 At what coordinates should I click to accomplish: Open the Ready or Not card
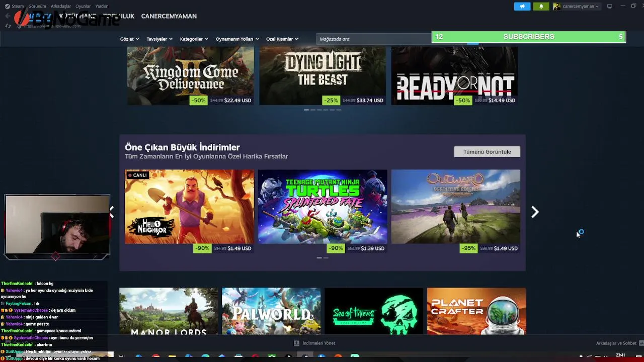[454, 75]
